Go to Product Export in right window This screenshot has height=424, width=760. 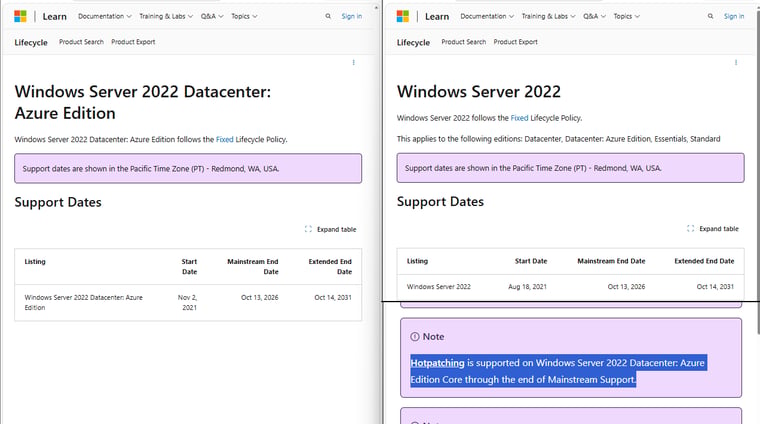pyautogui.click(x=516, y=42)
